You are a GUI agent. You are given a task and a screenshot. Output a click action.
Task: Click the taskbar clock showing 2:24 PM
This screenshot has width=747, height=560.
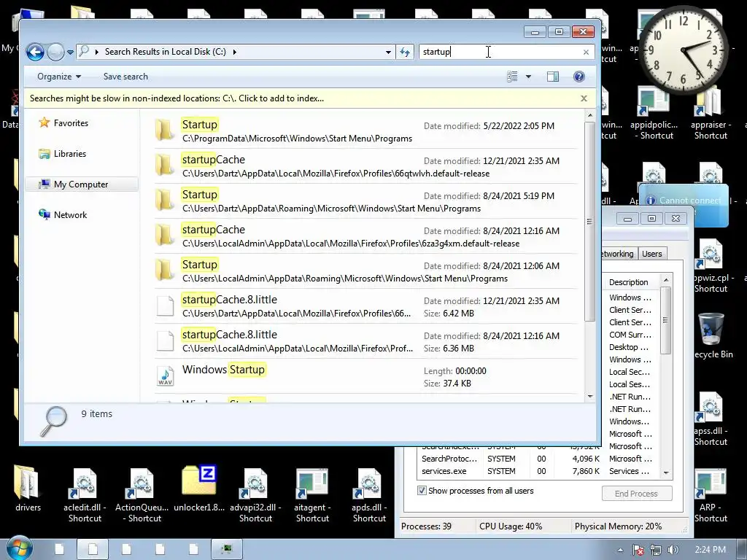click(x=710, y=550)
